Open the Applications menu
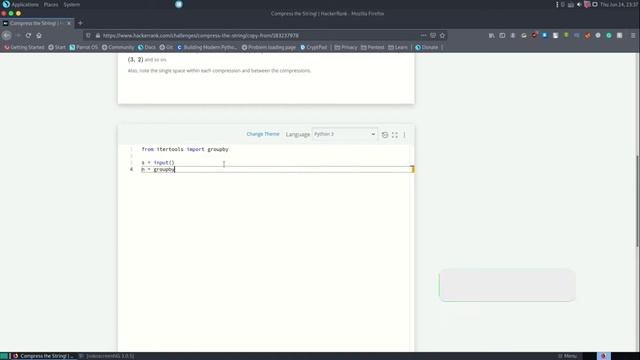Viewport: 640px width, 360px height. 25,4
